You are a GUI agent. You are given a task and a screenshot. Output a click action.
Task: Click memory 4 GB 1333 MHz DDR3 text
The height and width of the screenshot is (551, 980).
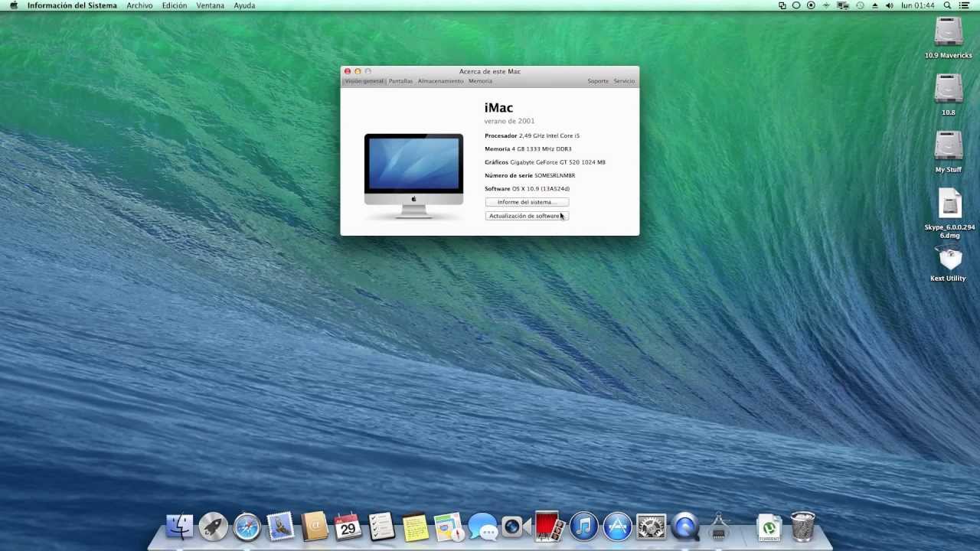(541, 149)
